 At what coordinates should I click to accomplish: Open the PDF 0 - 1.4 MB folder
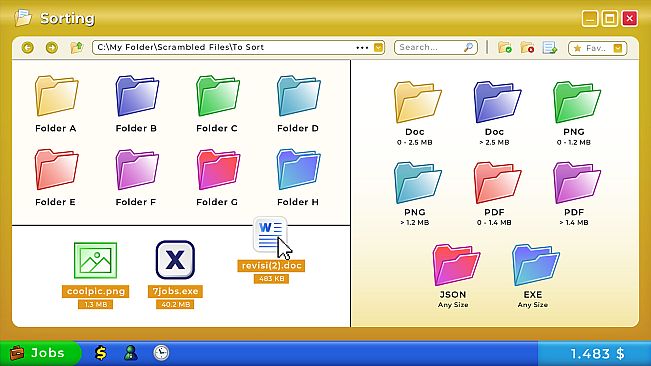tap(497, 183)
